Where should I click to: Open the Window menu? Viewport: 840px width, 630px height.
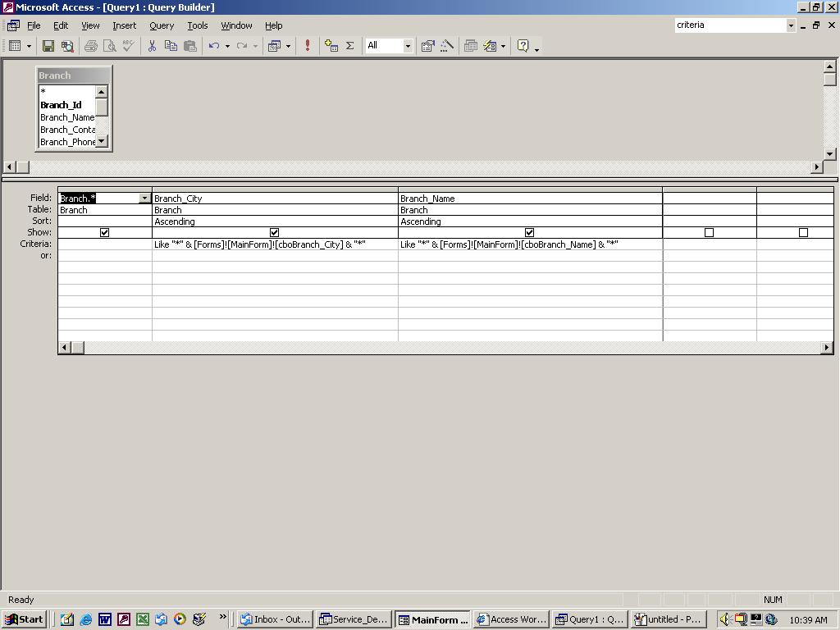pyautogui.click(x=236, y=25)
